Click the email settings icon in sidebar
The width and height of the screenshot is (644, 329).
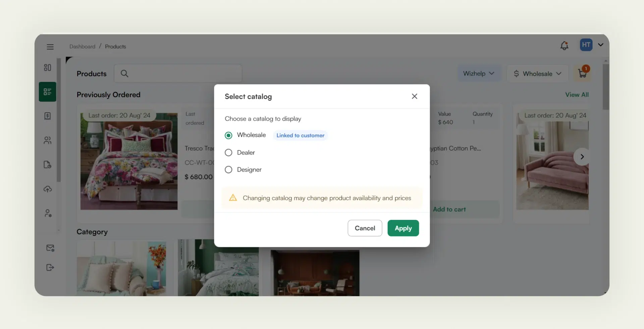[50, 248]
